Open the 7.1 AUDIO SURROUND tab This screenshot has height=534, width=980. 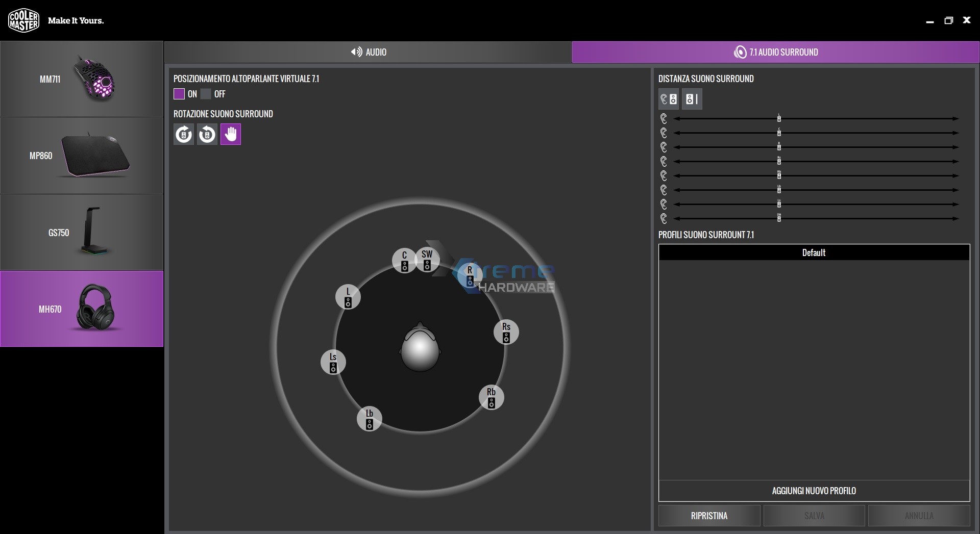coord(775,52)
